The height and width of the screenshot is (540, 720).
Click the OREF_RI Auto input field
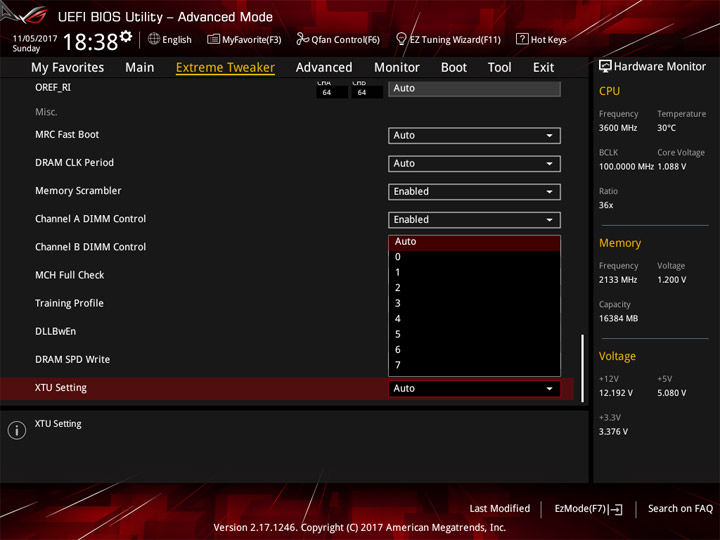[x=474, y=89]
